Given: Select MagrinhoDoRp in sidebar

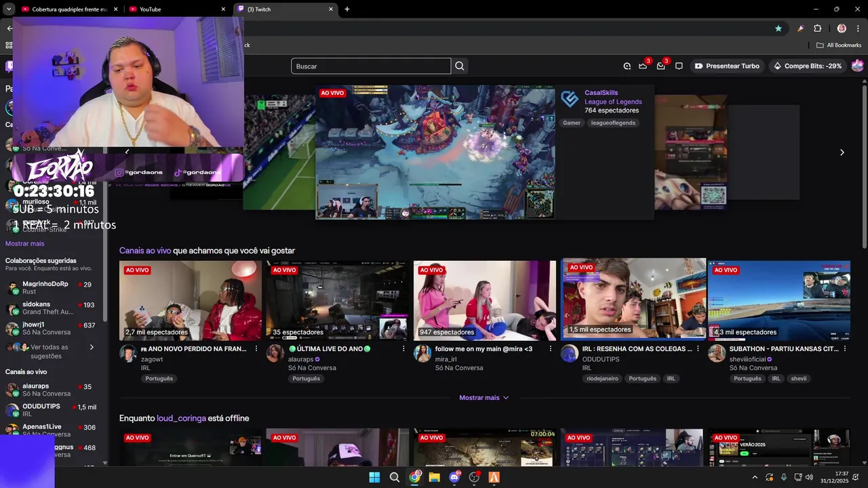Looking at the screenshot, I should 52,287.
